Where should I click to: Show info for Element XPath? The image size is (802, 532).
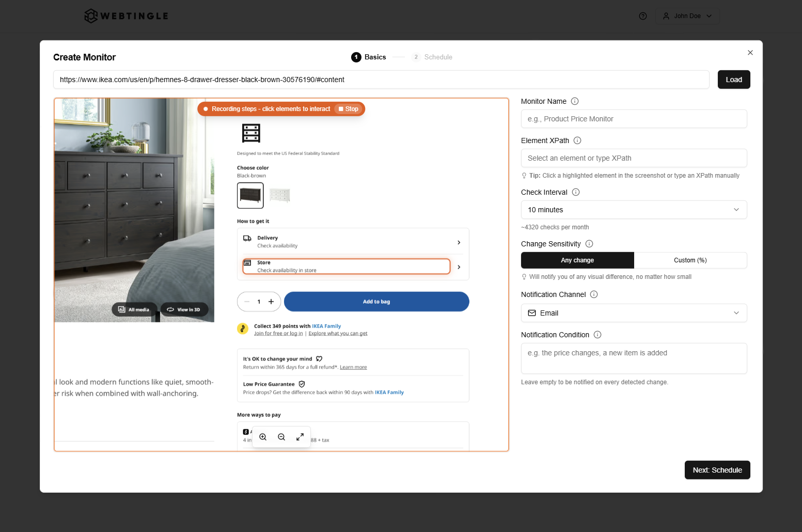pos(577,140)
